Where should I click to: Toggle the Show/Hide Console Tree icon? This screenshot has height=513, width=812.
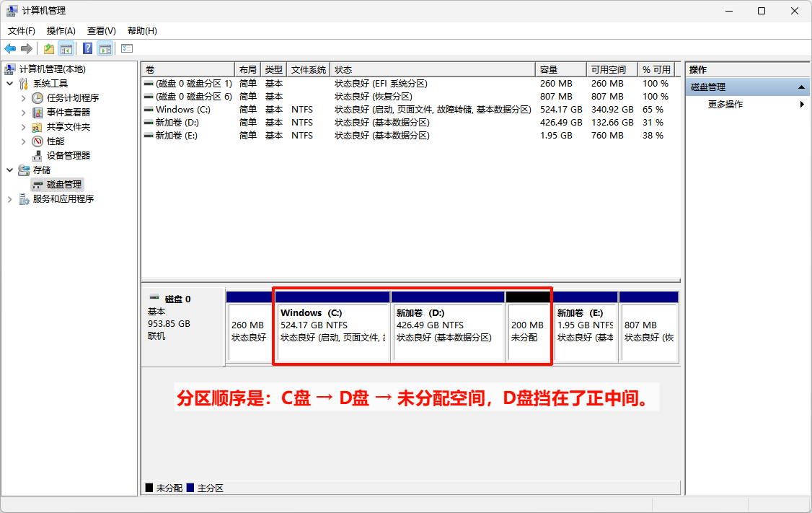pyautogui.click(x=66, y=49)
